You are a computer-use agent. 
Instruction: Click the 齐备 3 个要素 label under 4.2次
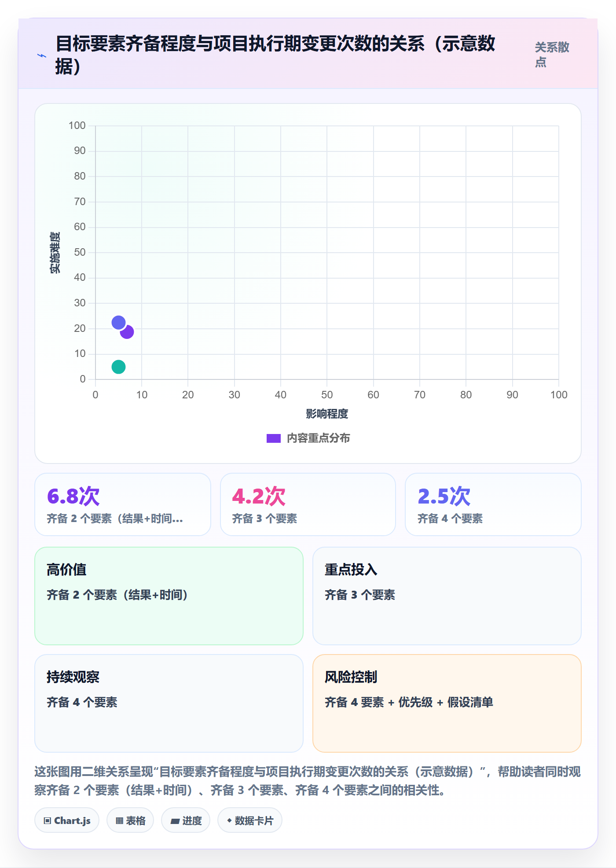[264, 519]
